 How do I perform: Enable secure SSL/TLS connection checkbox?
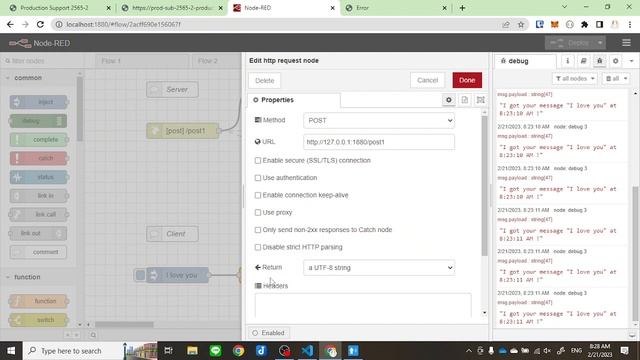(x=258, y=160)
